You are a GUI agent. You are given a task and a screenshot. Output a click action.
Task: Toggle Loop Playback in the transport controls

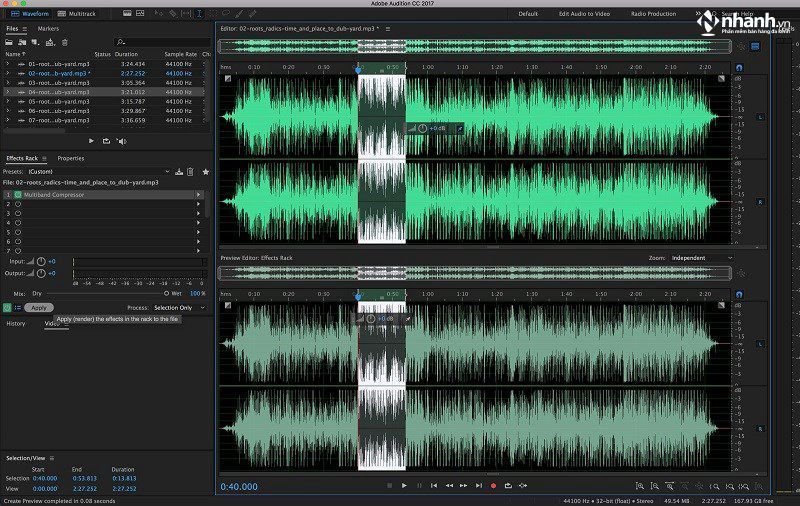tap(508, 485)
